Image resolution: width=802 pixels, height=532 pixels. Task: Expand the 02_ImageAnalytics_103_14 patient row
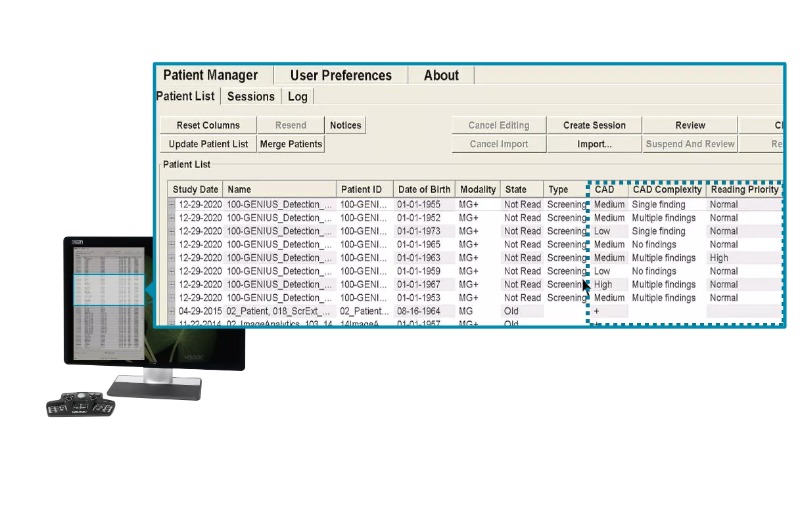point(171,323)
